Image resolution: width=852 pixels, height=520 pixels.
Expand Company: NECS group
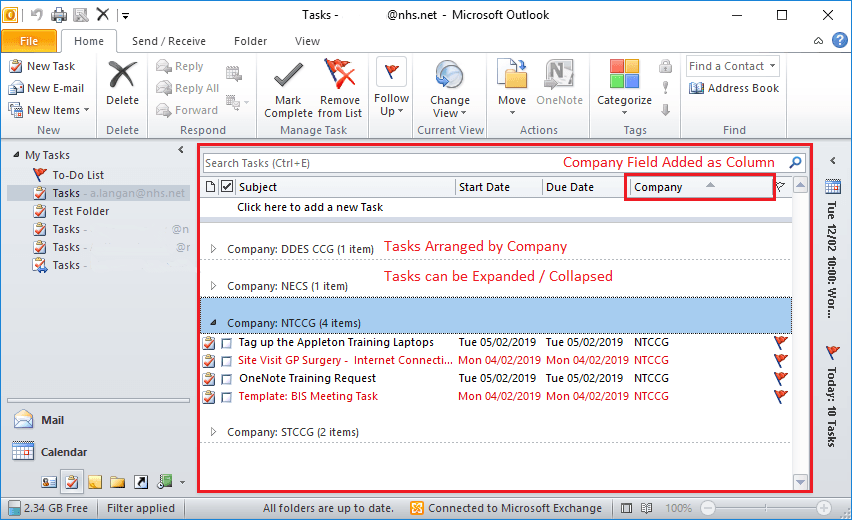[x=214, y=286]
